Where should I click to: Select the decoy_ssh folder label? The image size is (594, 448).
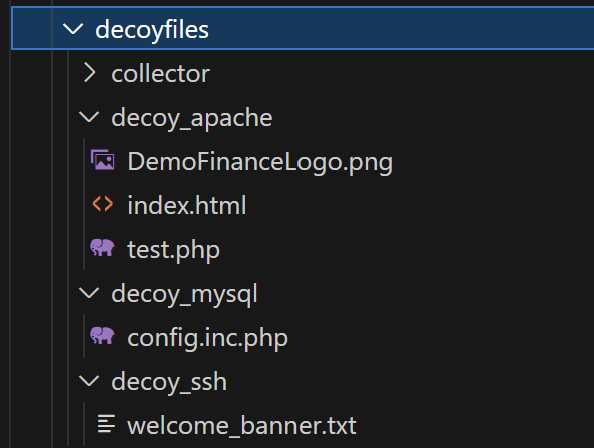[x=169, y=382]
